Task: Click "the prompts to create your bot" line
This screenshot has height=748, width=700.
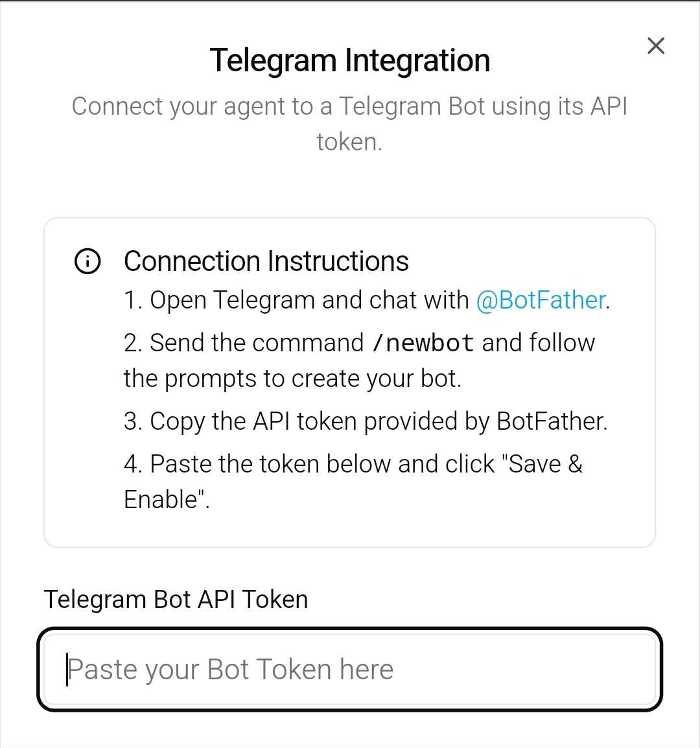Action: (292, 379)
